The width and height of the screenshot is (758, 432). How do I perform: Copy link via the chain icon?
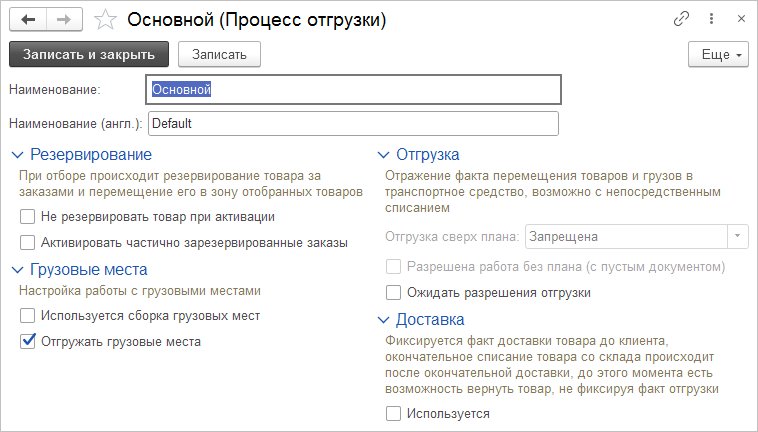[x=681, y=19]
